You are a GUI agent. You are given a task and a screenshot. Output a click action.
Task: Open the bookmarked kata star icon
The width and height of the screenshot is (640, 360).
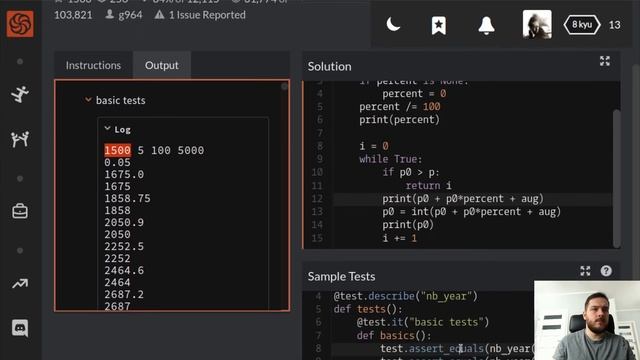439,25
